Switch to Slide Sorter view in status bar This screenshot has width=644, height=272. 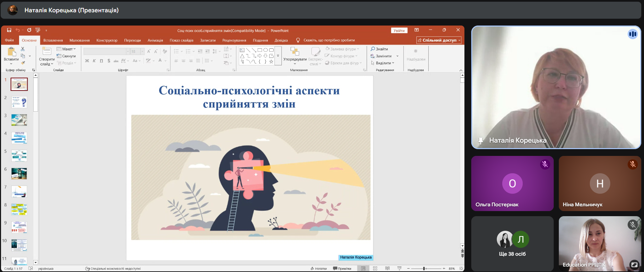coord(375,269)
